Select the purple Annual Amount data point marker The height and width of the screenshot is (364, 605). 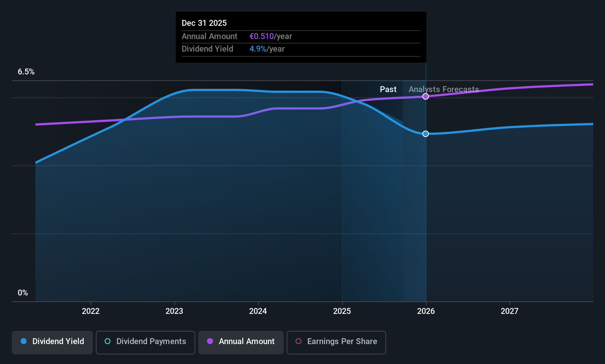pyautogui.click(x=426, y=97)
